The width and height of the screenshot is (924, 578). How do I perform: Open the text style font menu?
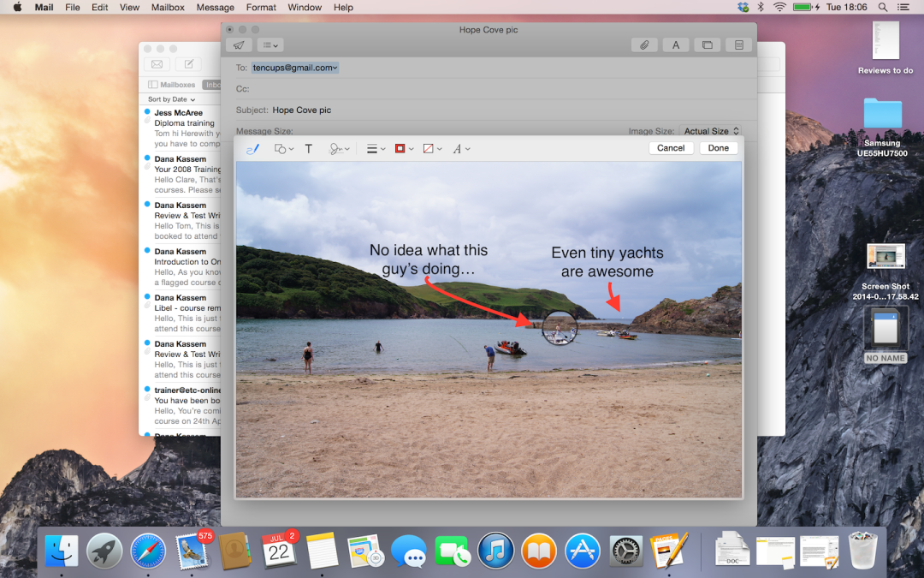click(461, 149)
